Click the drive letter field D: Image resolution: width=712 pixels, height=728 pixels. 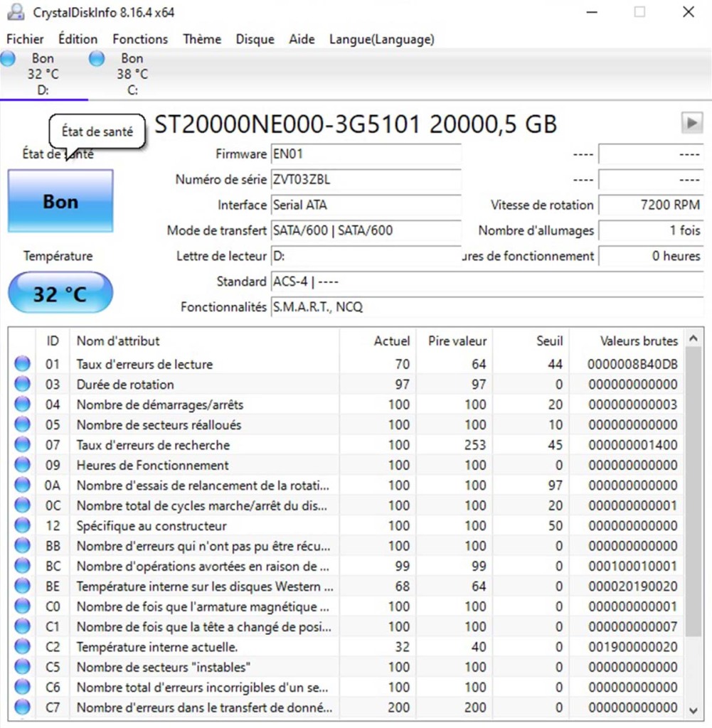(366, 256)
